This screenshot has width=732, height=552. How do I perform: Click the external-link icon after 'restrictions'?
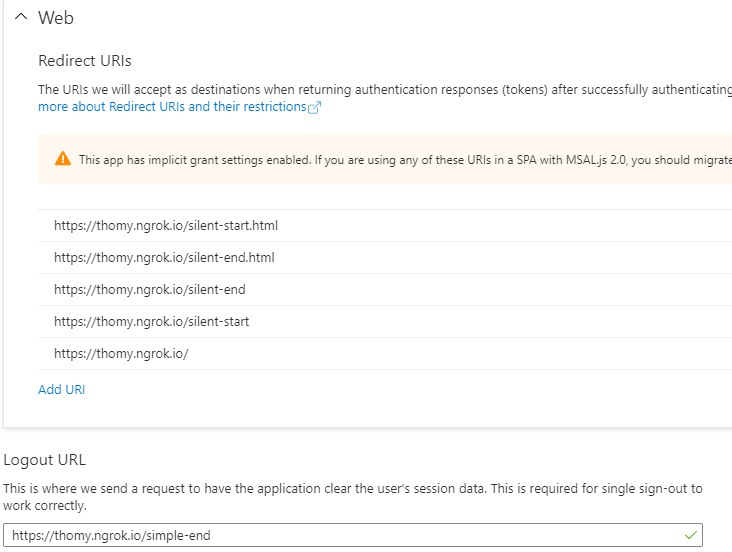pos(315,107)
